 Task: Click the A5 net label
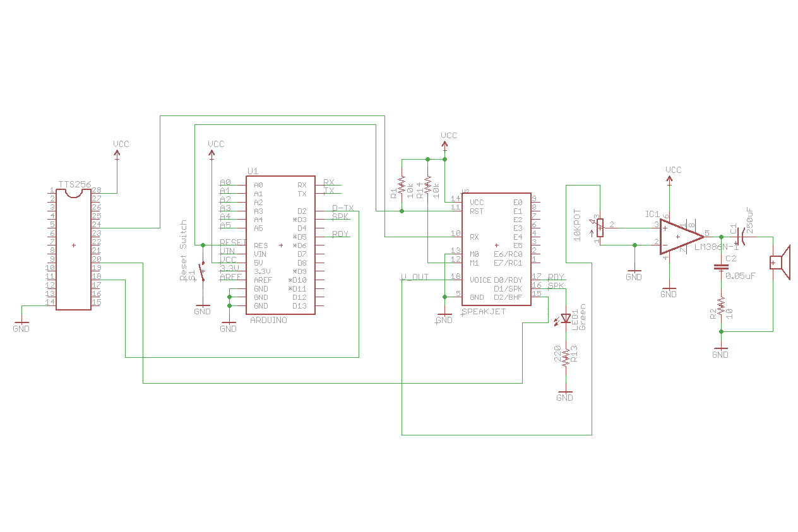[225, 225]
